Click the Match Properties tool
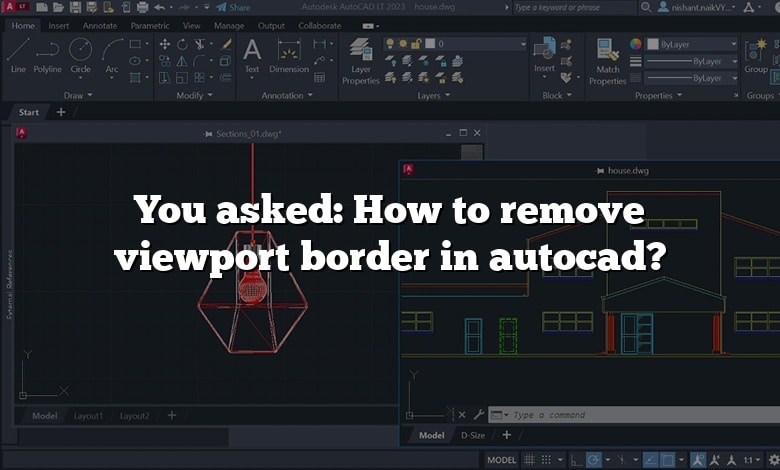The height and width of the screenshot is (470, 780). pyautogui.click(x=607, y=58)
